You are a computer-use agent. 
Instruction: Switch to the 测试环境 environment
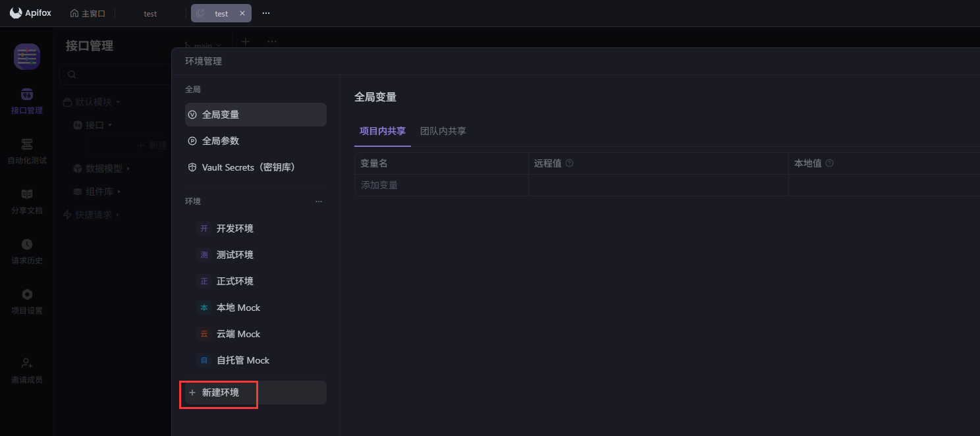pos(235,254)
